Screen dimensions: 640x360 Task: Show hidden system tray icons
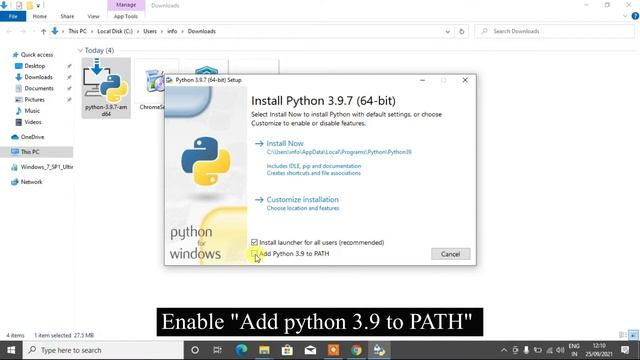(504, 350)
